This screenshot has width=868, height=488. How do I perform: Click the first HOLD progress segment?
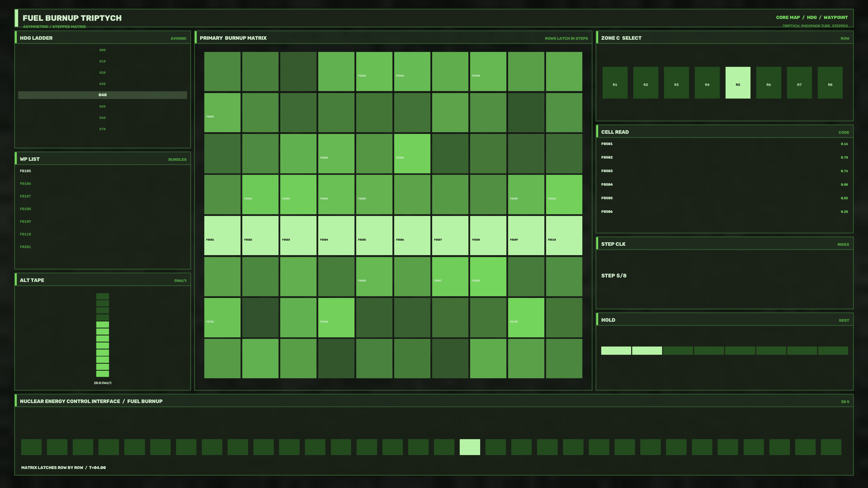click(616, 351)
